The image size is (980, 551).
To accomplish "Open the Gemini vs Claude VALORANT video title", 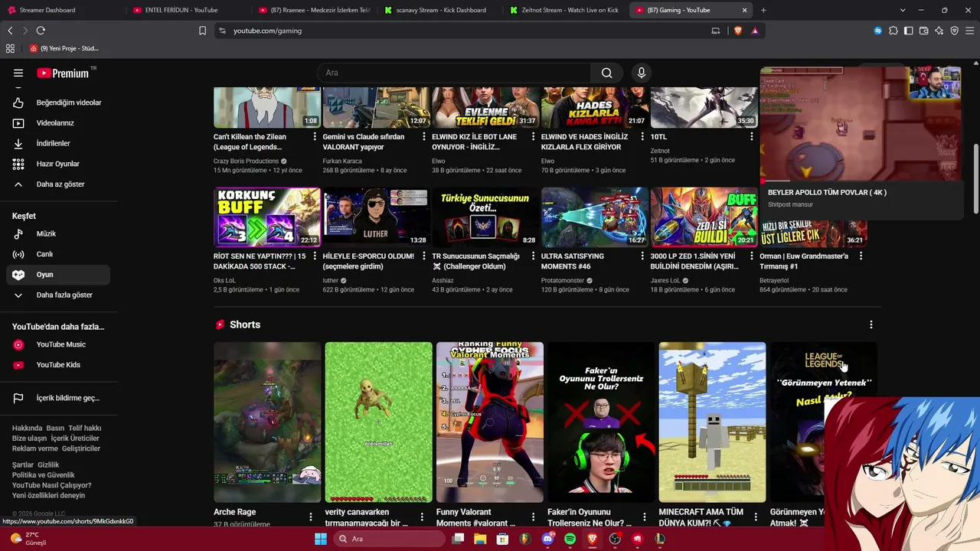I will [x=363, y=142].
